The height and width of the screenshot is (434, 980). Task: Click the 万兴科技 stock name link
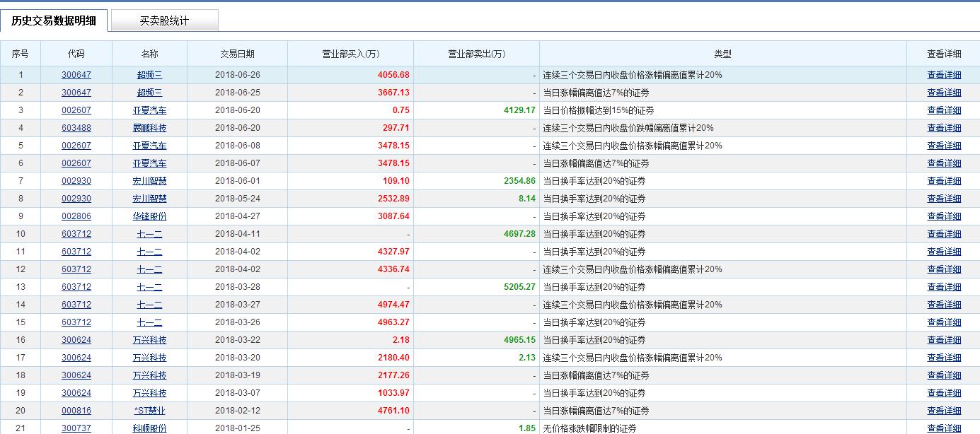149,339
